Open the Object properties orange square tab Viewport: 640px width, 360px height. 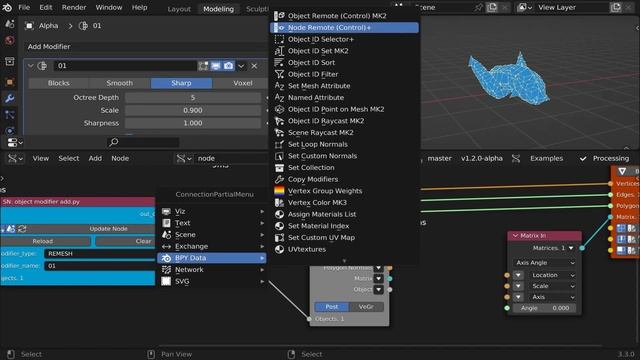(x=9, y=82)
